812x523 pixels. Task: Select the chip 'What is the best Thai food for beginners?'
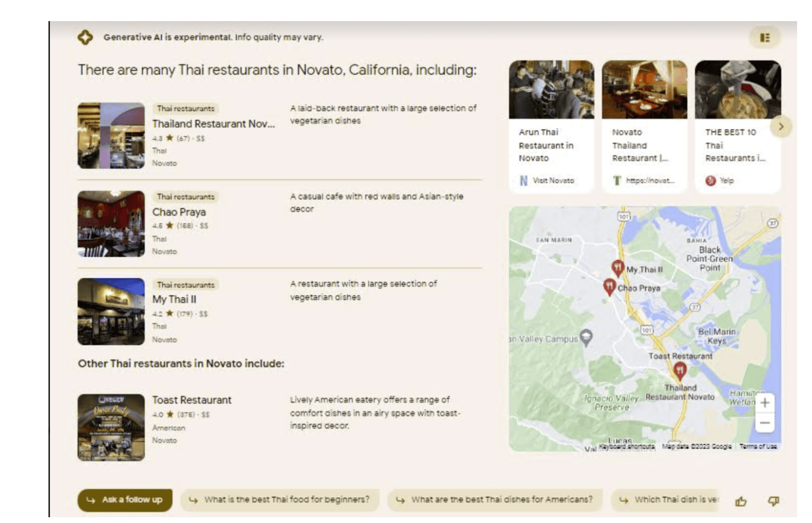point(279,499)
